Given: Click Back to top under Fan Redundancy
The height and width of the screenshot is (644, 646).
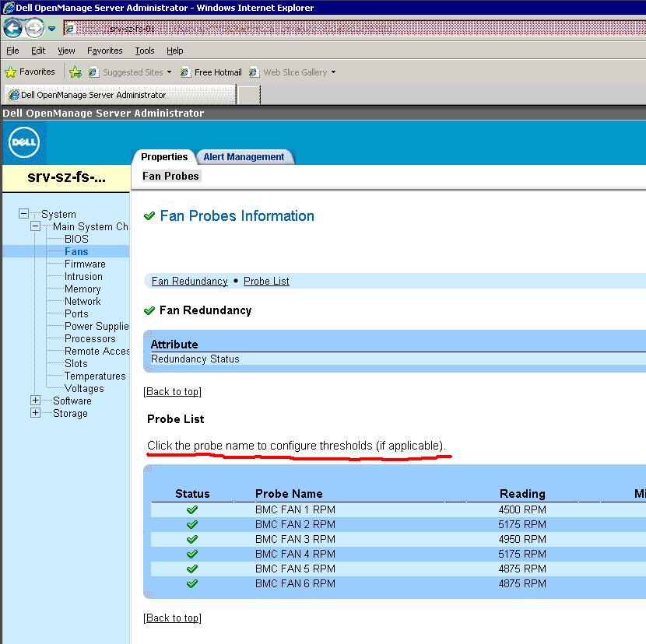Looking at the screenshot, I should (x=172, y=391).
